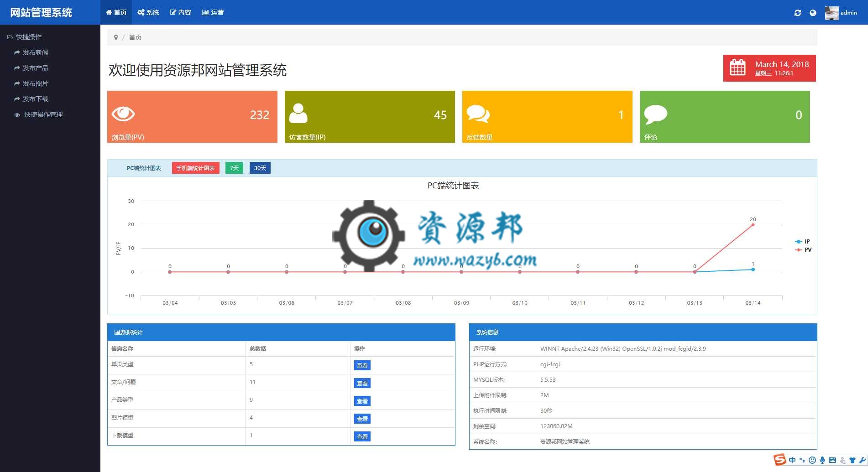868x472 pixels.
Task: Click the eye icon on 浏览量(PV) card
Action: (x=123, y=114)
